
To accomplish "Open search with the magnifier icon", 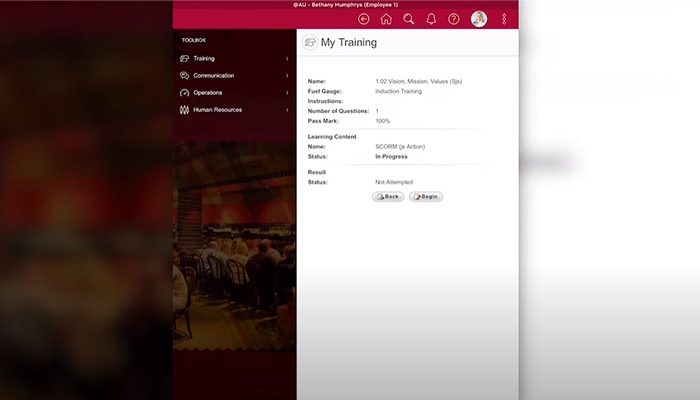I will click(408, 19).
